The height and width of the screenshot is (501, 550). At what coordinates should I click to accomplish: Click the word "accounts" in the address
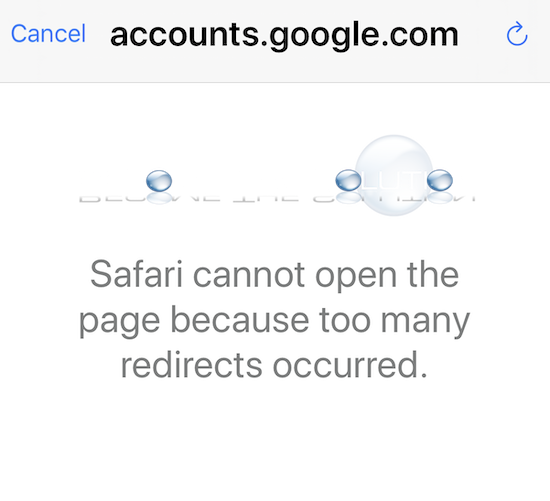click(x=185, y=35)
